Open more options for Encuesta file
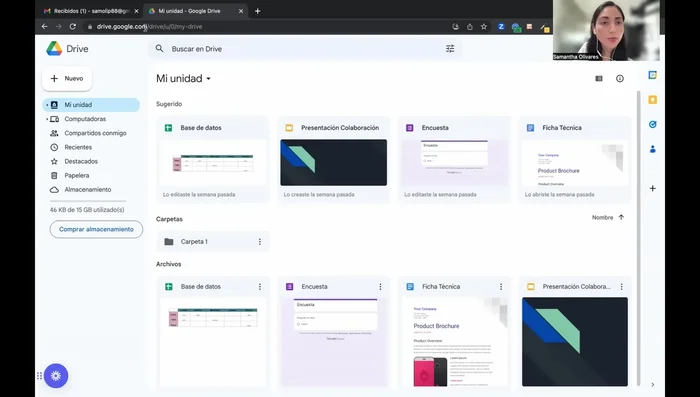The width and height of the screenshot is (700, 397). (x=380, y=287)
